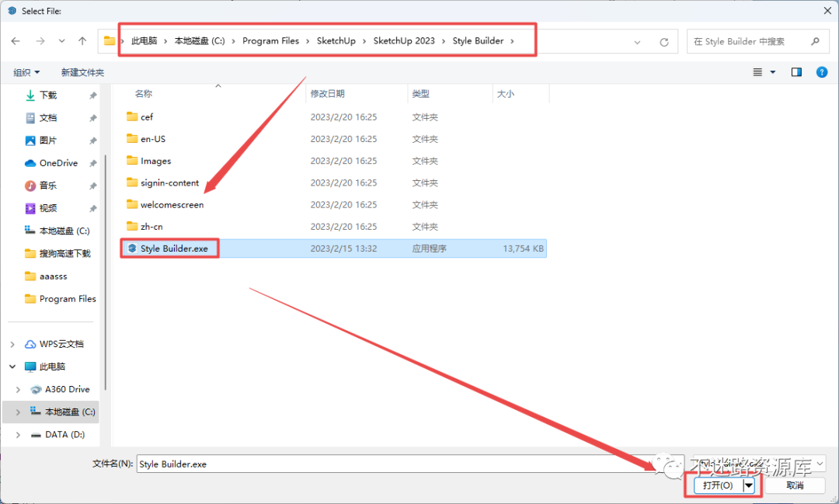839x504 pixels.
Task: Open OneDrive in the sidebar
Action: click(x=51, y=162)
